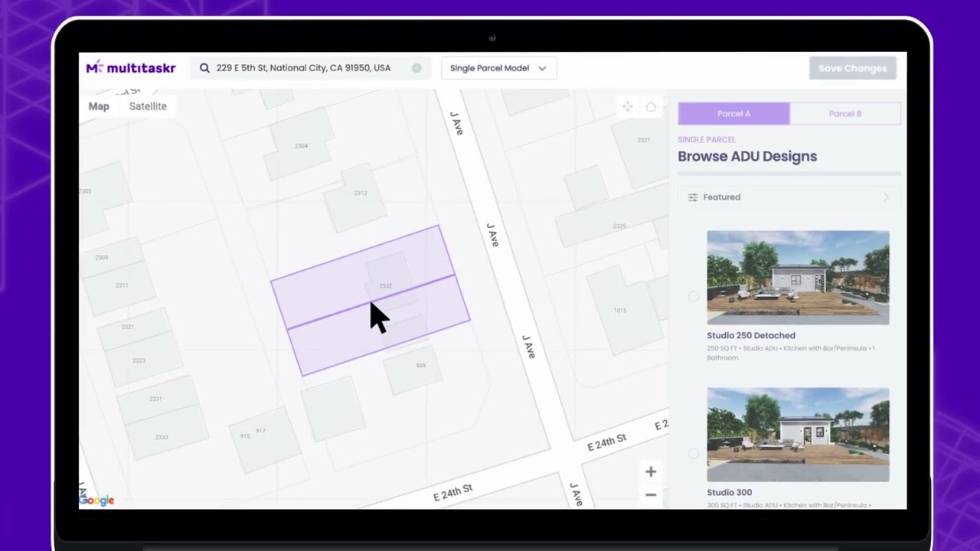Screen dimensions: 980x551
Task: Click the Studio 250 Detached title
Action: (x=751, y=335)
